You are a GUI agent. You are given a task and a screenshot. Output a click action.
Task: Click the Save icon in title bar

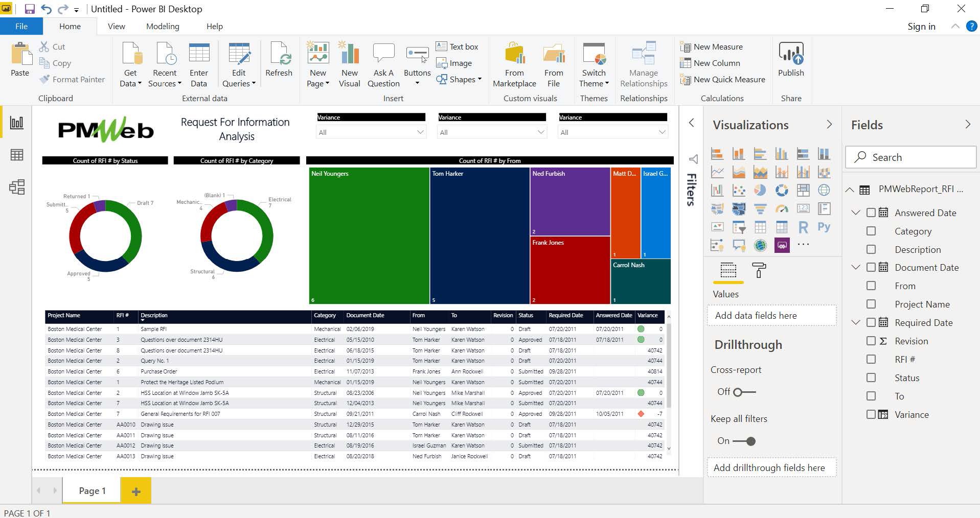(30, 9)
